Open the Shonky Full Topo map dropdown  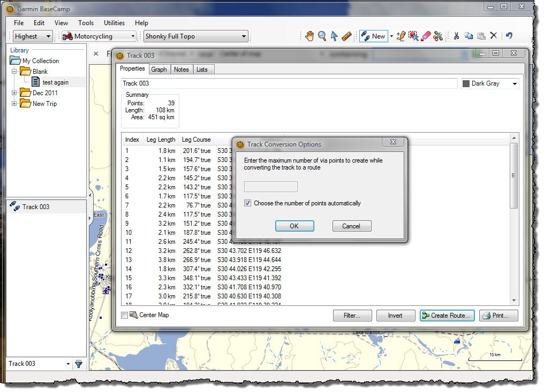(x=195, y=36)
